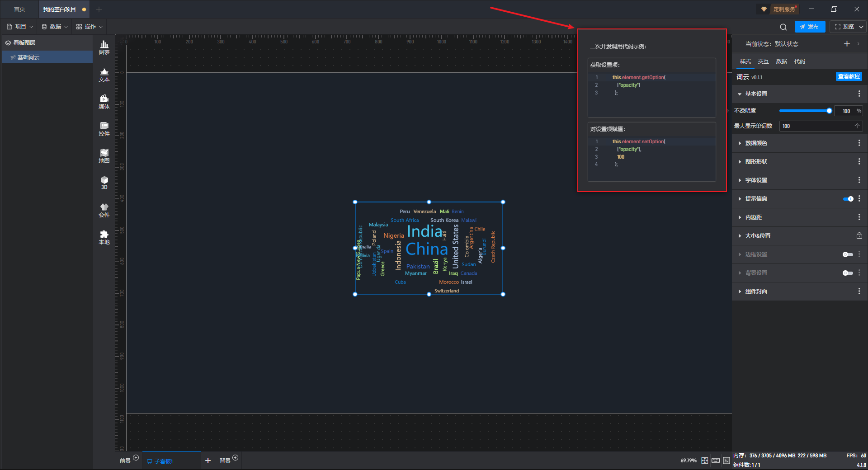Open the 图表 chart components icon
The width and height of the screenshot is (868, 470).
pyautogui.click(x=104, y=47)
